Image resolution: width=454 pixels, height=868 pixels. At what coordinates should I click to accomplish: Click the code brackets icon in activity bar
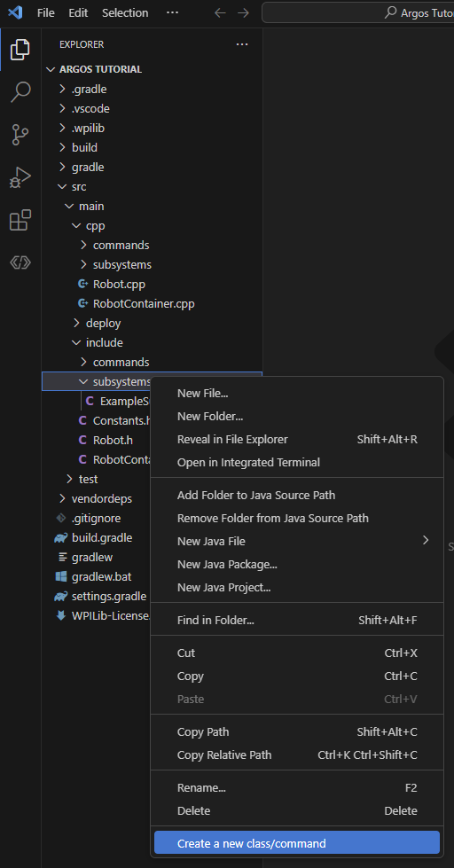(20, 263)
